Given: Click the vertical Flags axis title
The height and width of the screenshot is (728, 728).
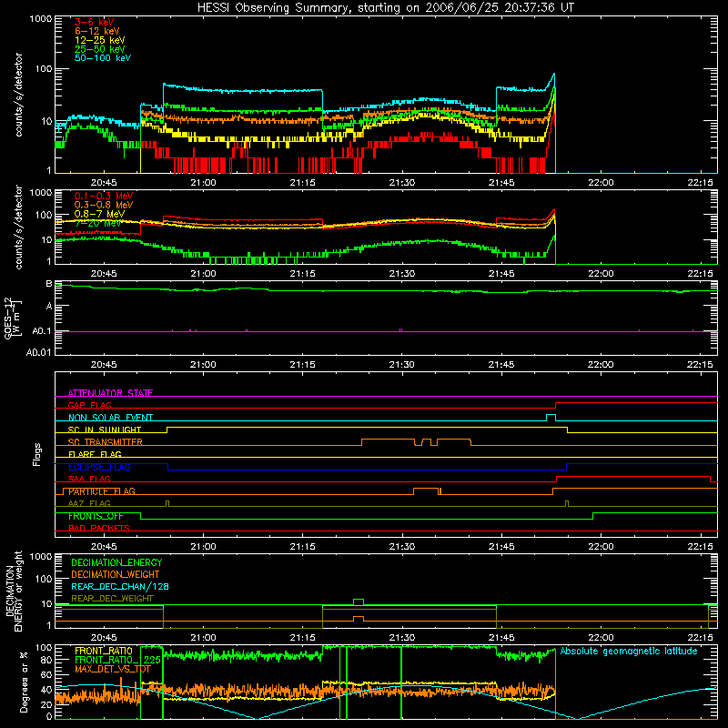Looking at the screenshot, I should click(37, 454).
